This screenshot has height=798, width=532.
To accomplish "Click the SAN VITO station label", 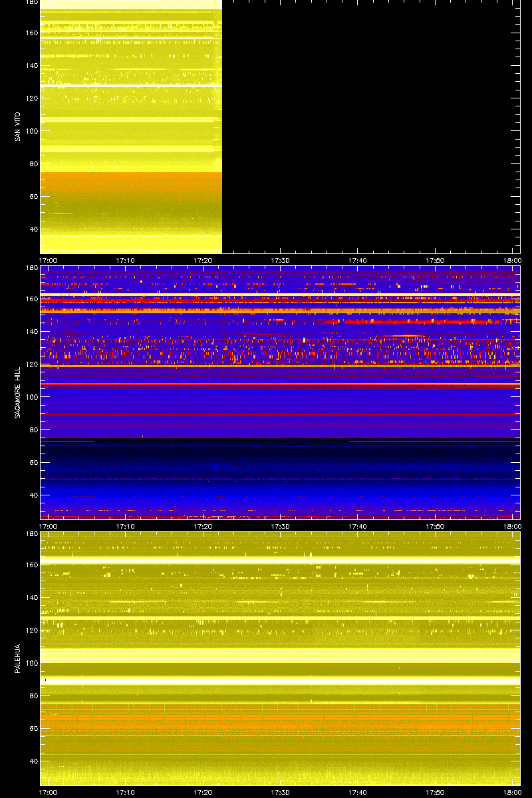I will [x=17, y=126].
